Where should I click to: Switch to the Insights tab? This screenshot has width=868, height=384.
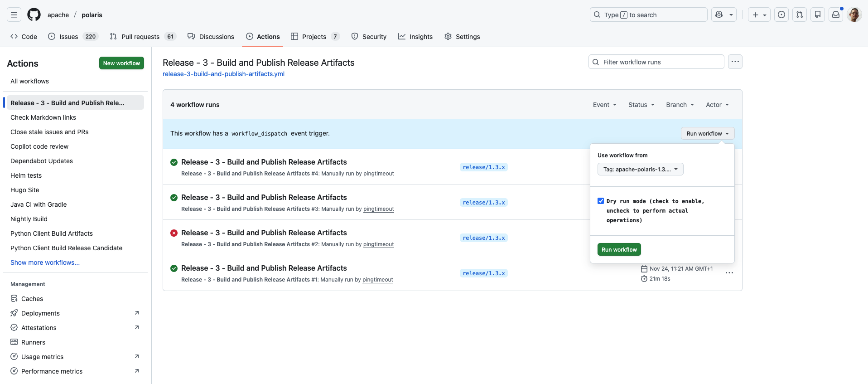click(x=415, y=37)
